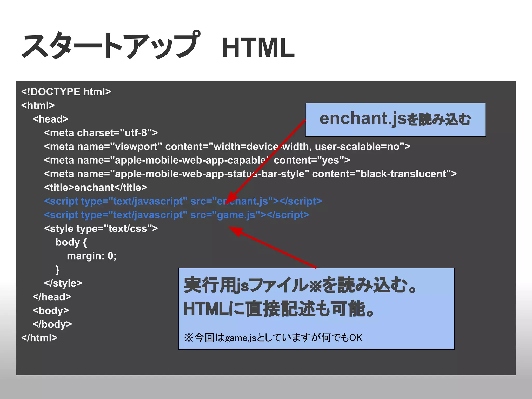Click the apple-mobile-web-app-capable meta line
Image resolution: width=532 pixels, height=399 pixels.
(197, 160)
